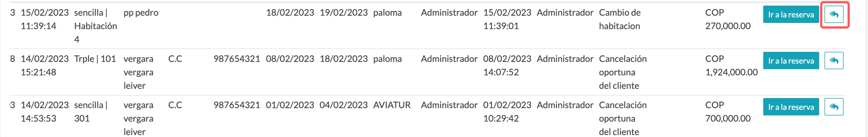Select the 14/02/2023 14:53:53 timestamp

(45, 112)
